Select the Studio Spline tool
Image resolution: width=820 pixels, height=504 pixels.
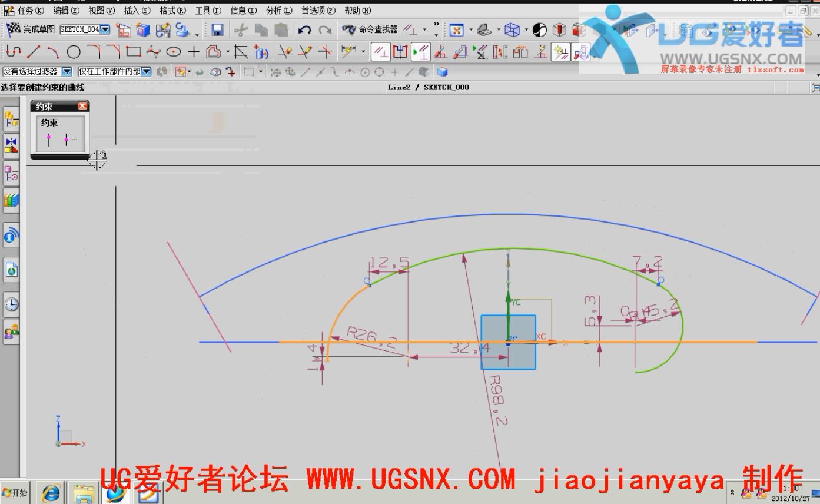click(154, 52)
